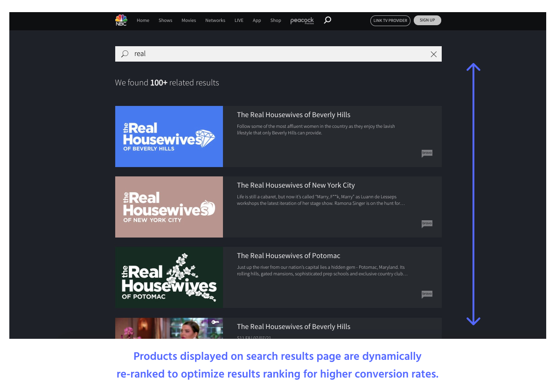Open 'The Real Housewives of New York City' title

click(x=296, y=185)
